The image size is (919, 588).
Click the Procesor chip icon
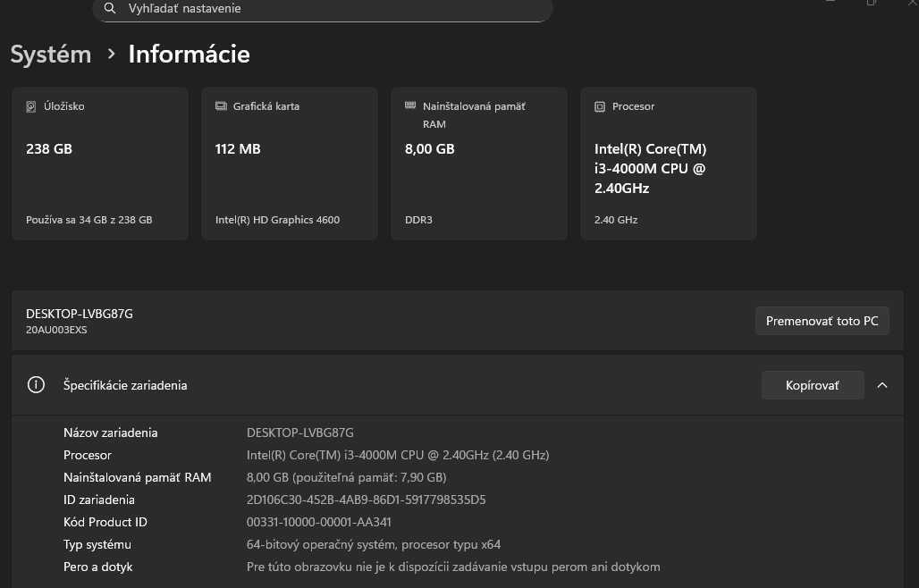[600, 106]
